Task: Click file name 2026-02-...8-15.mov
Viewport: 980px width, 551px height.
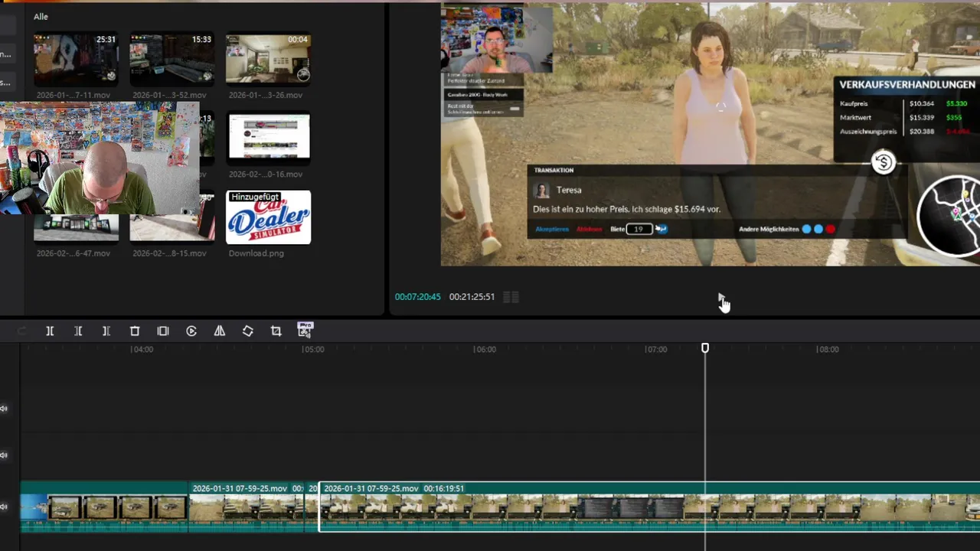Action: click(170, 253)
